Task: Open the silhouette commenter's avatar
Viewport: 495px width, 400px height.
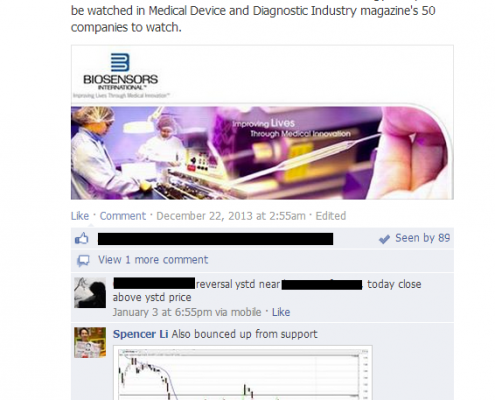Action: click(x=90, y=292)
